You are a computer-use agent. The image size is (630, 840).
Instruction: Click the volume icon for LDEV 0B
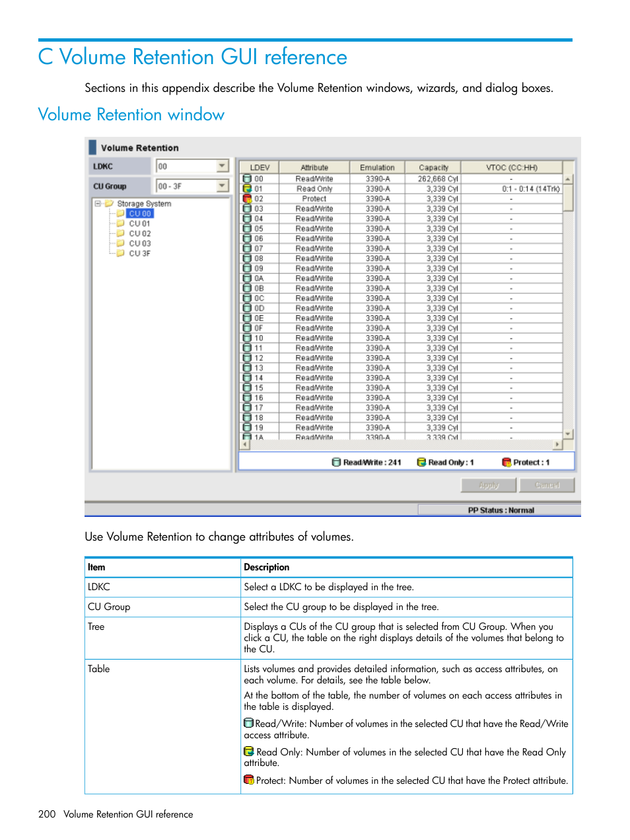pos(247,288)
